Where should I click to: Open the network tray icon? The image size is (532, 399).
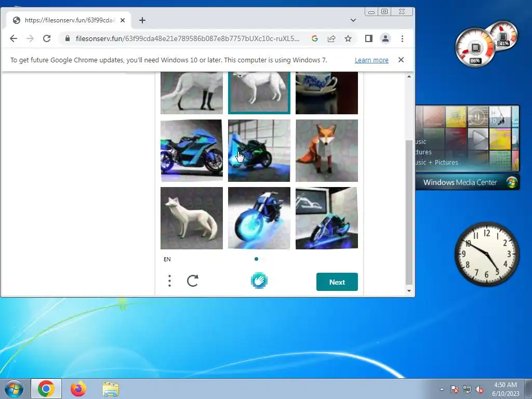tap(467, 390)
